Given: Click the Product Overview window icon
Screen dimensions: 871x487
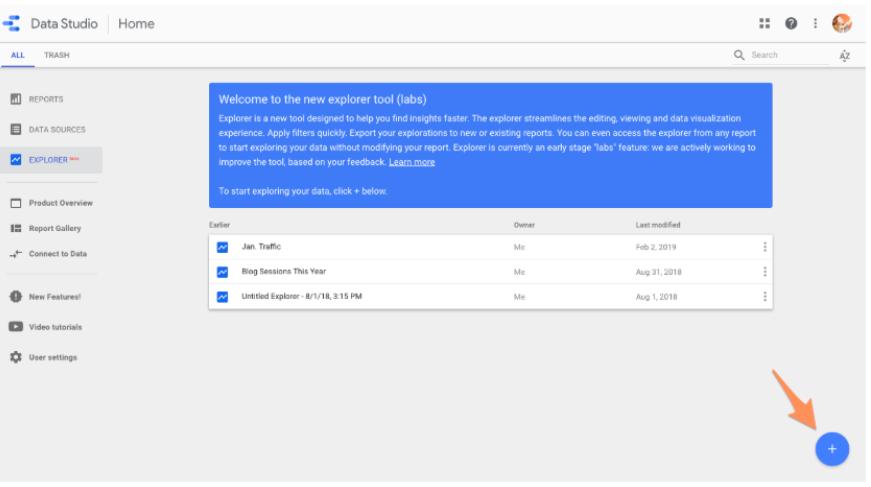Looking at the screenshot, I should (x=16, y=203).
